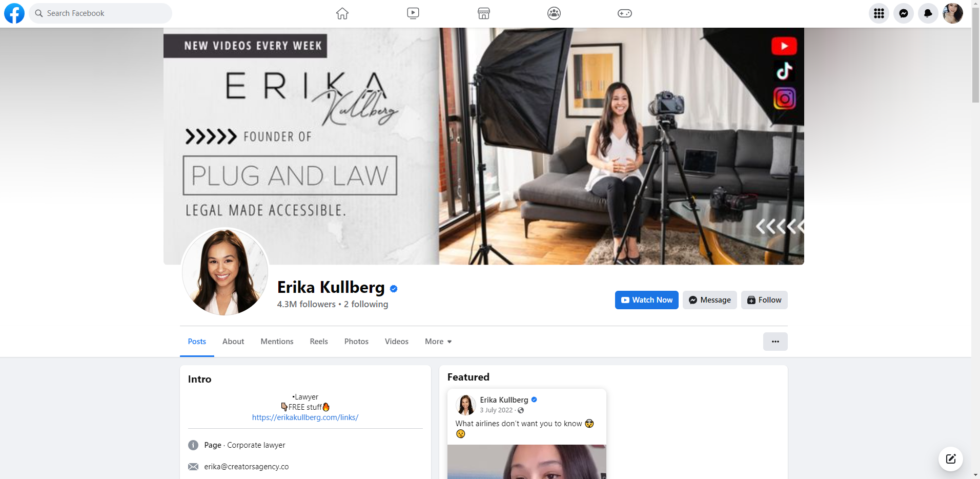980x479 pixels.
Task: Click the TikTok icon on cover photo
Action: pyautogui.click(x=784, y=71)
